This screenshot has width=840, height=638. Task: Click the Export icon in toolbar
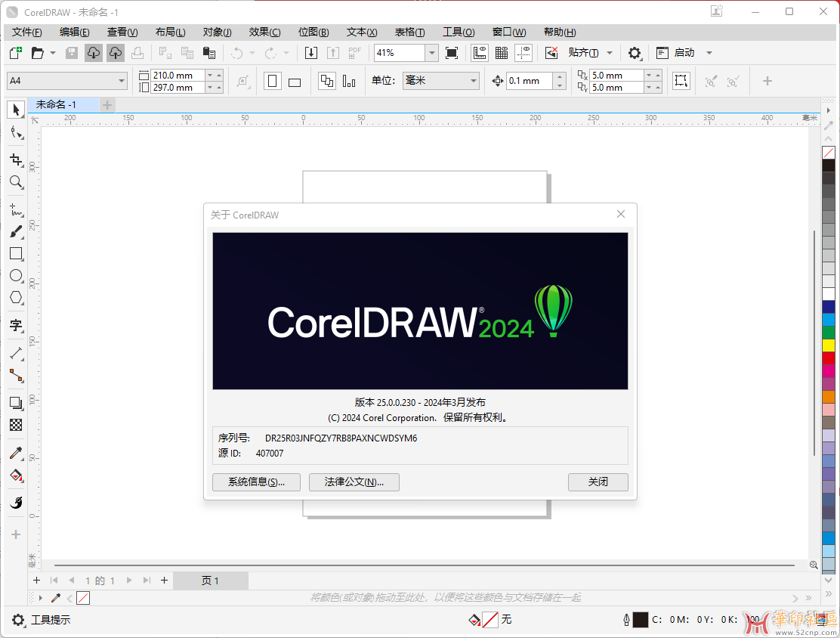click(x=332, y=53)
